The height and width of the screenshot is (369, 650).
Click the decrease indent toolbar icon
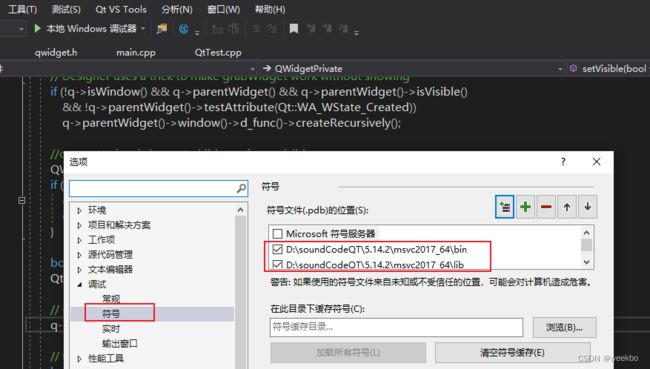(x=217, y=29)
